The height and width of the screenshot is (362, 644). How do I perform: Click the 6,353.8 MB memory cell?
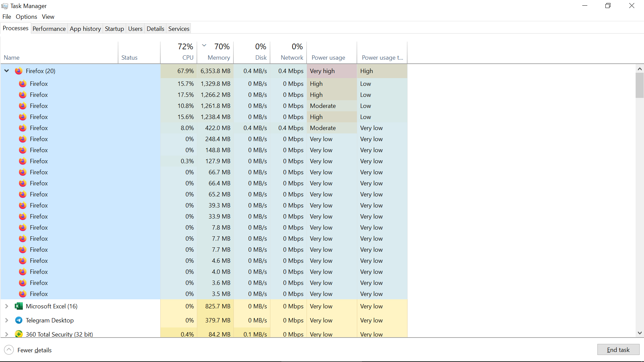click(x=215, y=71)
